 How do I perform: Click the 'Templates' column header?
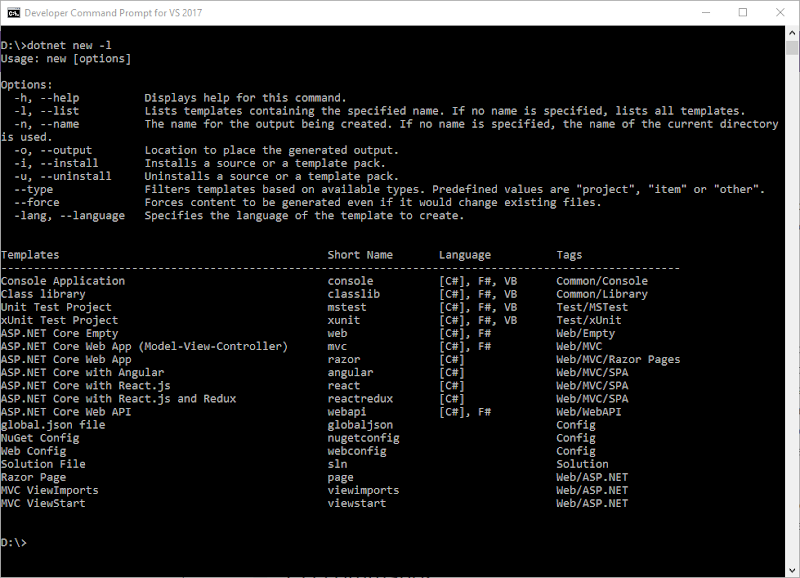coord(30,255)
